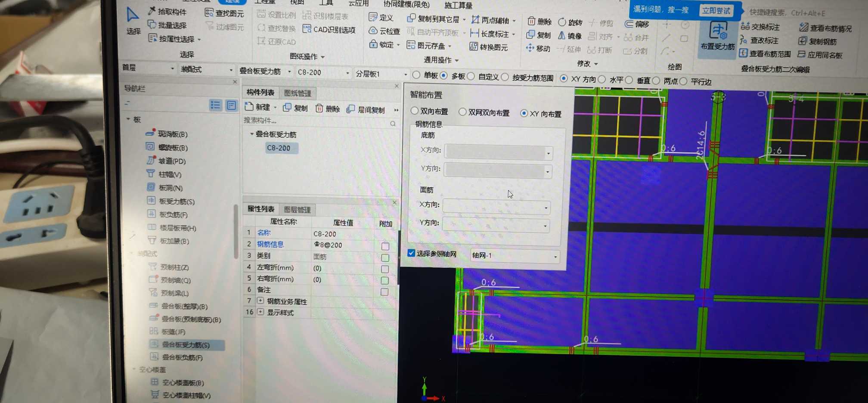Click 复制 in the component list toolbar
868x403 pixels.
click(x=296, y=108)
